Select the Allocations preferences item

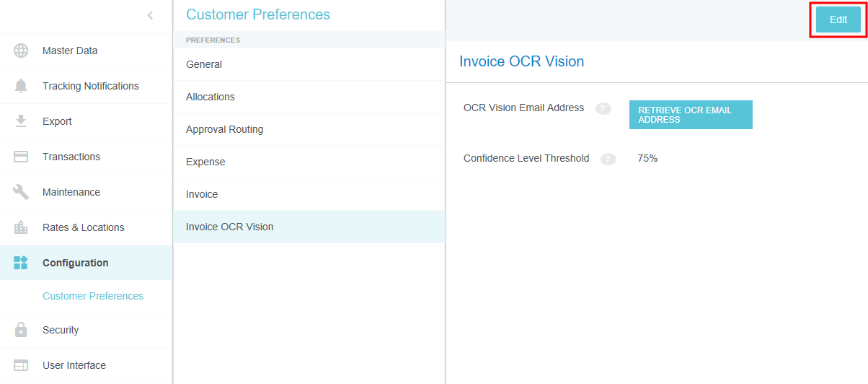211,97
